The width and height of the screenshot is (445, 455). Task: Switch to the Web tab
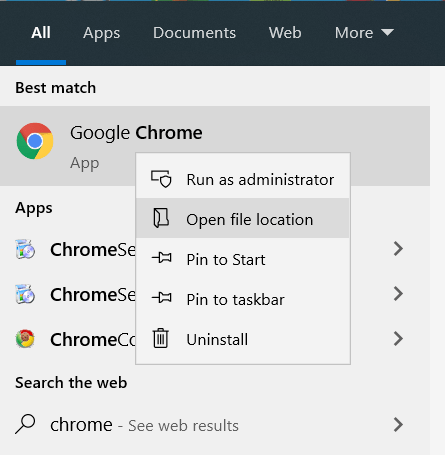click(285, 33)
